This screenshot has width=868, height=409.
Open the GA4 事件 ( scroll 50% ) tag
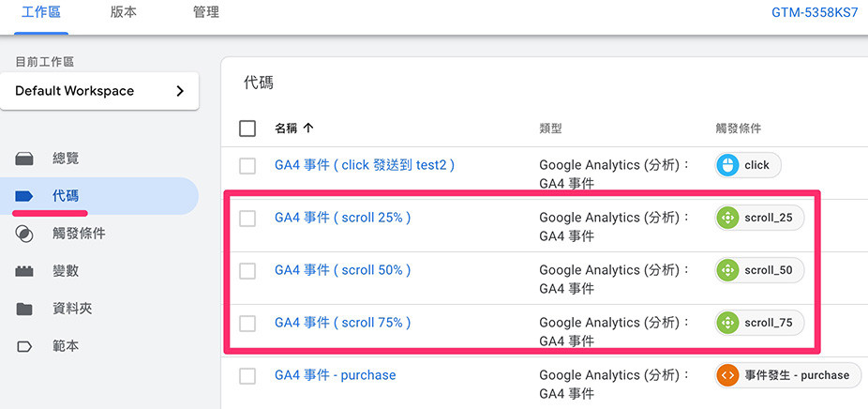[342, 270]
